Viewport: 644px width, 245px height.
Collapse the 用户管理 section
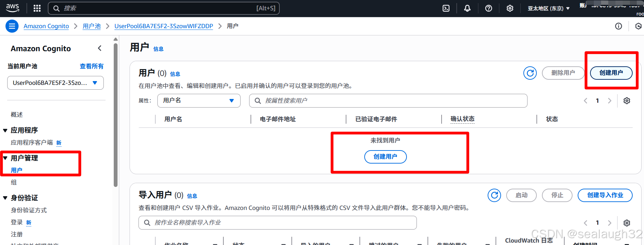[x=5, y=158]
